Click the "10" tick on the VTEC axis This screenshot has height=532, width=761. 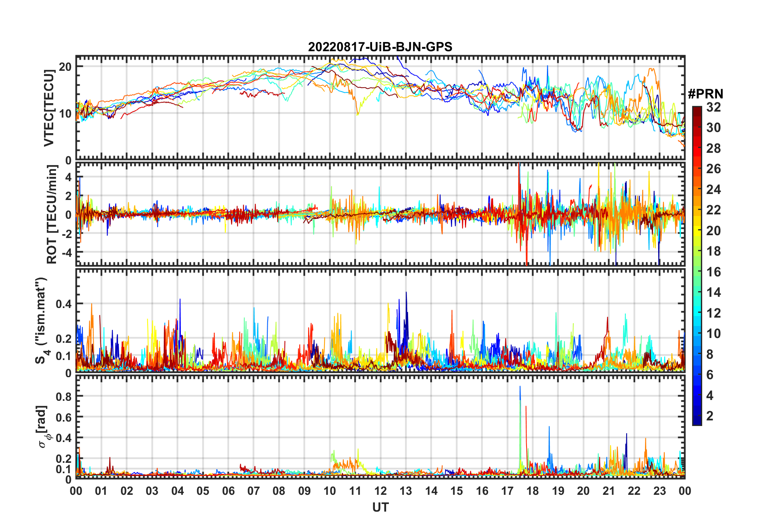(65, 114)
